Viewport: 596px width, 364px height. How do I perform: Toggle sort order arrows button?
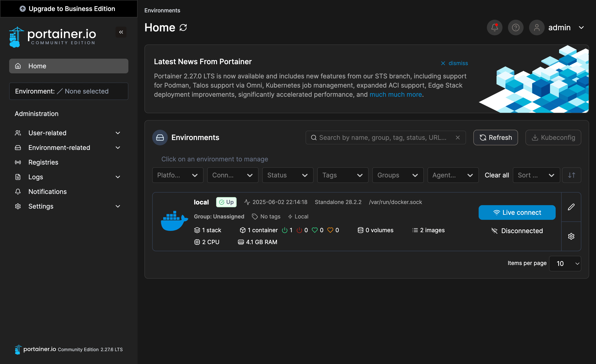point(571,175)
